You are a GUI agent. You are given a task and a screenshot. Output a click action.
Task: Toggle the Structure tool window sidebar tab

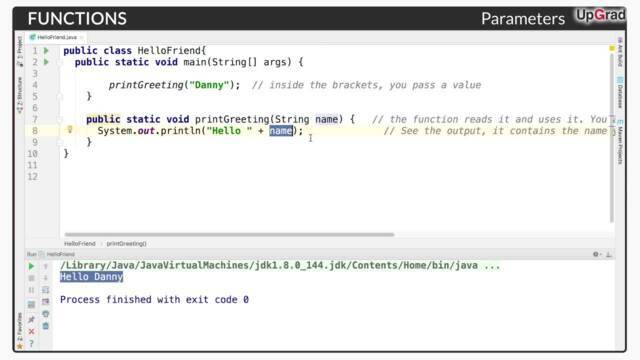[20, 95]
